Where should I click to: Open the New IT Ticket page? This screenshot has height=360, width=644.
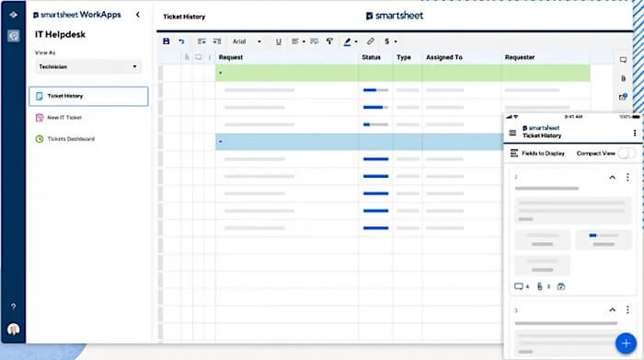[x=64, y=118]
